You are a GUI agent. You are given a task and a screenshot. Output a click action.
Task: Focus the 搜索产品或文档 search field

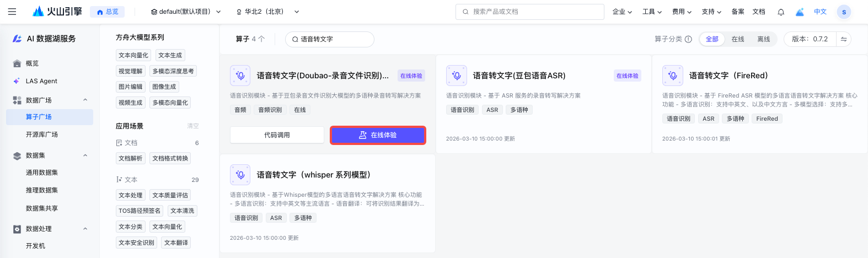point(530,12)
